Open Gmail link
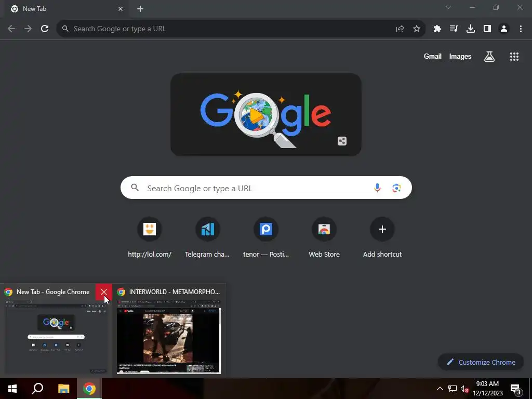The image size is (532, 399). 433,57
